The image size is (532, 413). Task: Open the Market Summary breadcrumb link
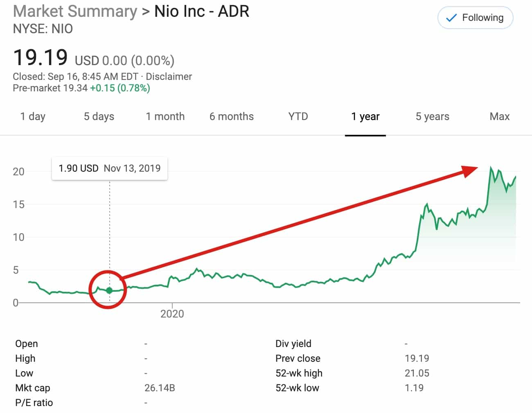pos(75,11)
